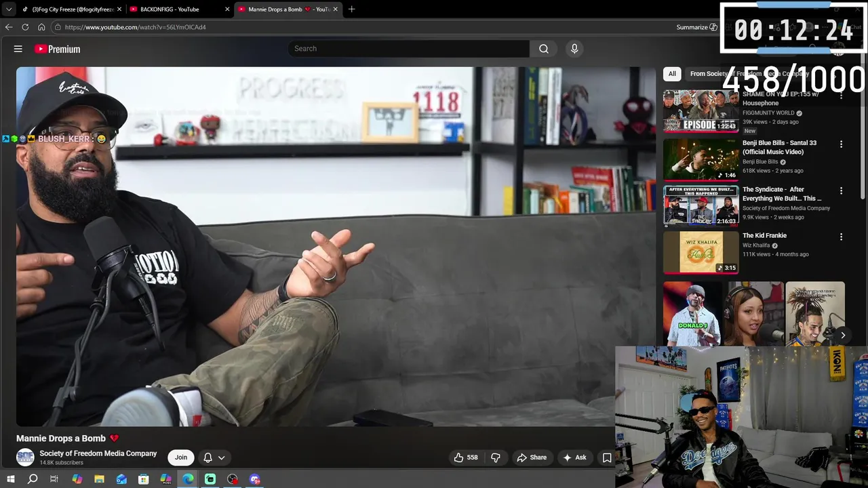Join the Society of Freedom channel
The height and width of the screenshot is (488, 868).
(181, 457)
